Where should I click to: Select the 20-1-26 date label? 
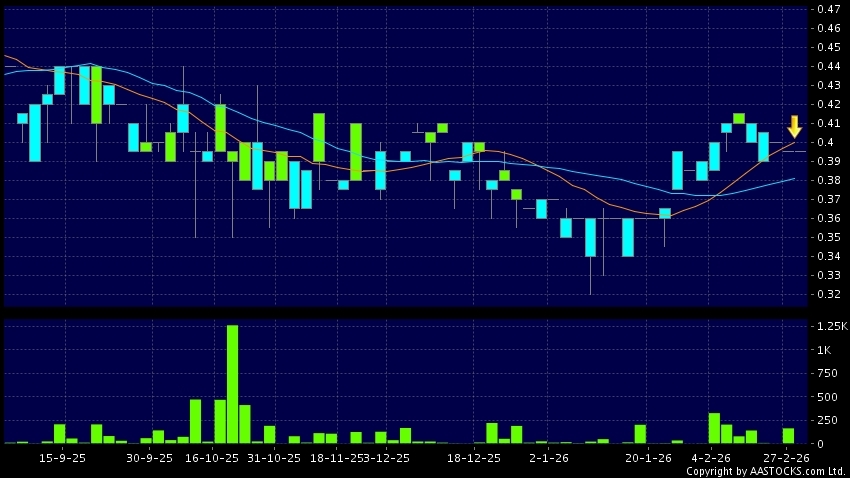pyautogui.click(x=647, y=458)
